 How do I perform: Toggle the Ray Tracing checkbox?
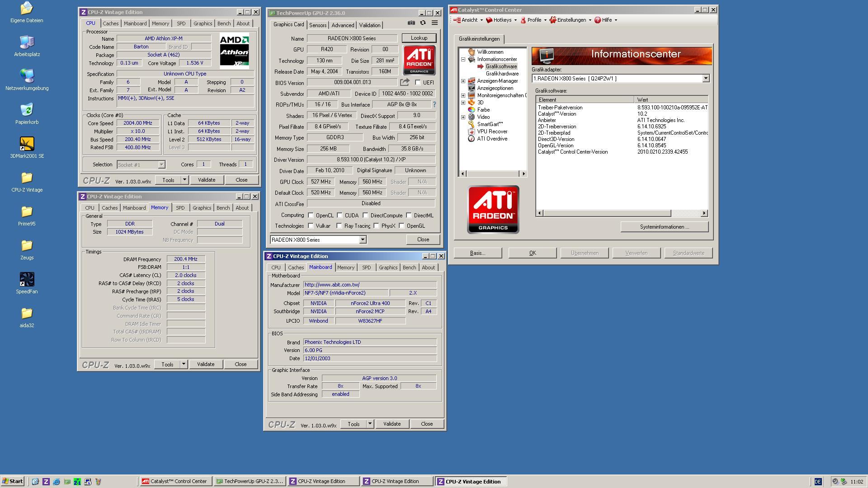tap(339, 226)
